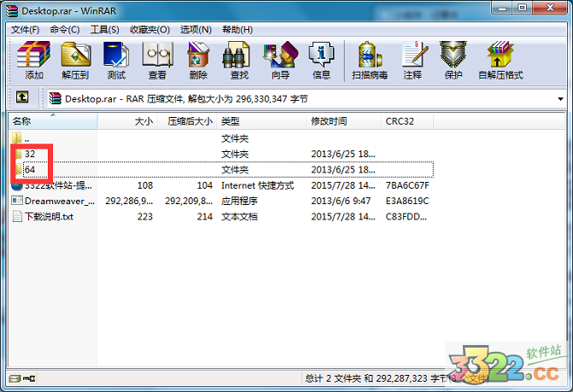
Task: Click the CRC32 value E3A8619C
Action: point(407,201)
